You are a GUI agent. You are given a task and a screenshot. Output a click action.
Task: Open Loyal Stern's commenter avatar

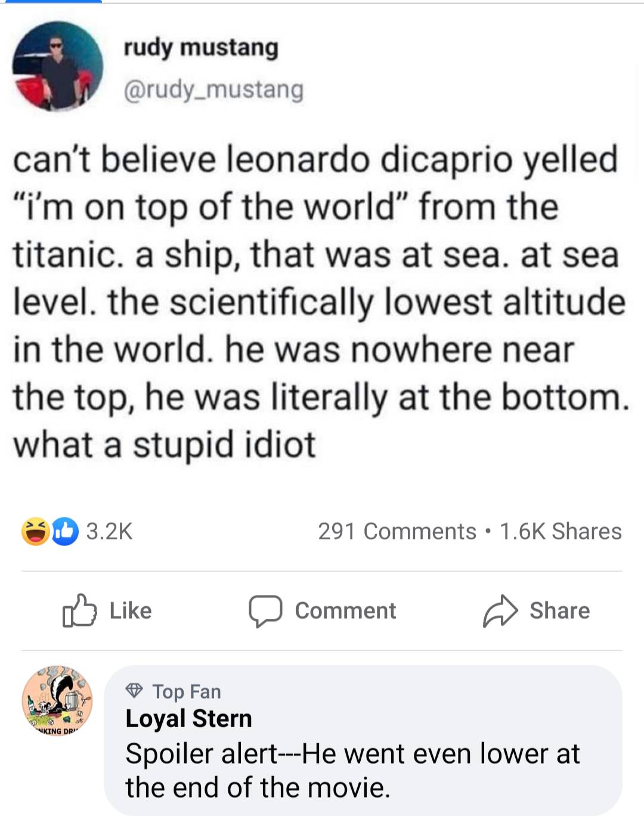[57, 701]
